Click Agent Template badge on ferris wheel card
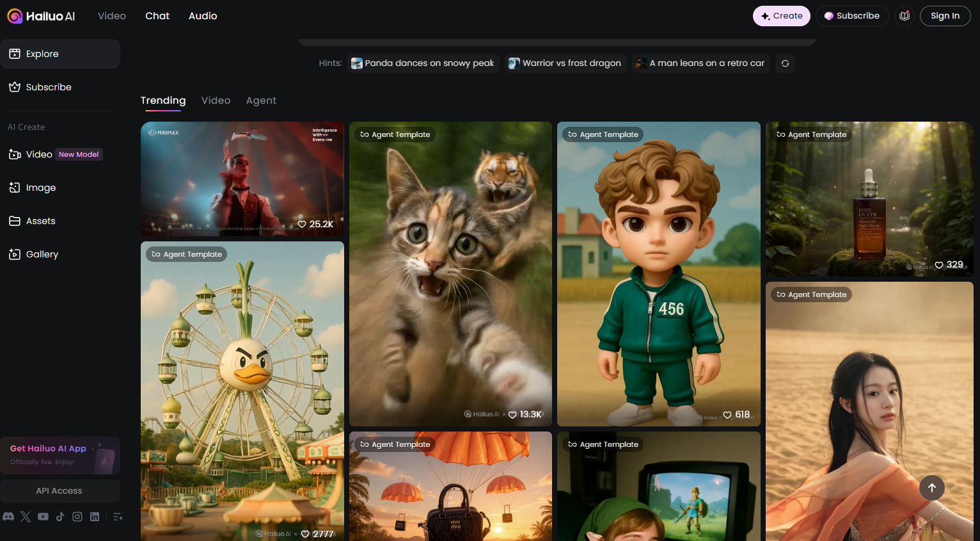 [187, 254]
